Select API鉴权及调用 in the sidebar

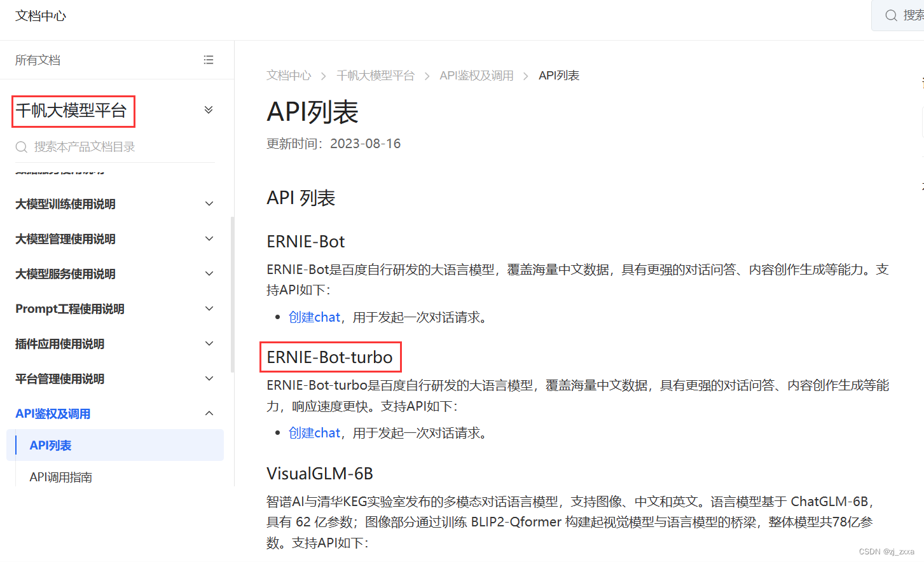tap(53, 414)
